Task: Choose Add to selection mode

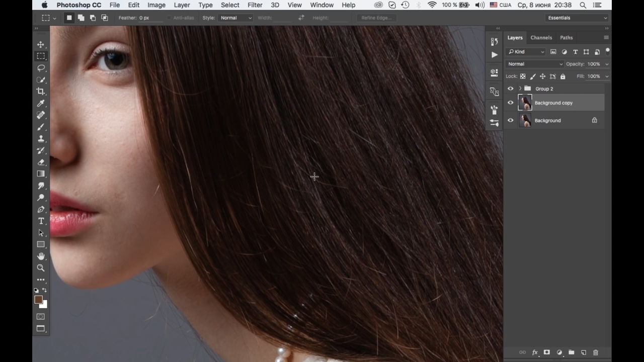Action: (81, 18)
